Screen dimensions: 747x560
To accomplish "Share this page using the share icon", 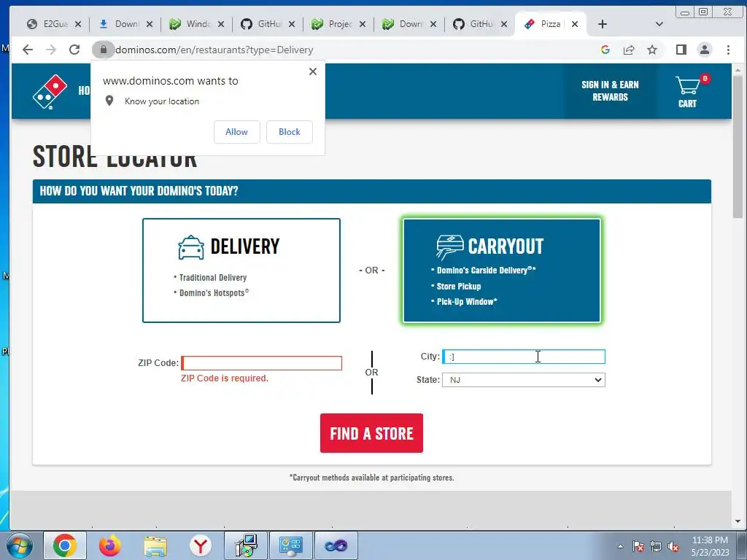I will [629, 50].
